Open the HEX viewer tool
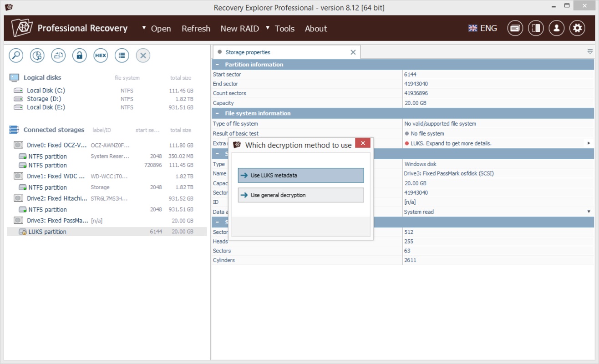 point(101,56)
